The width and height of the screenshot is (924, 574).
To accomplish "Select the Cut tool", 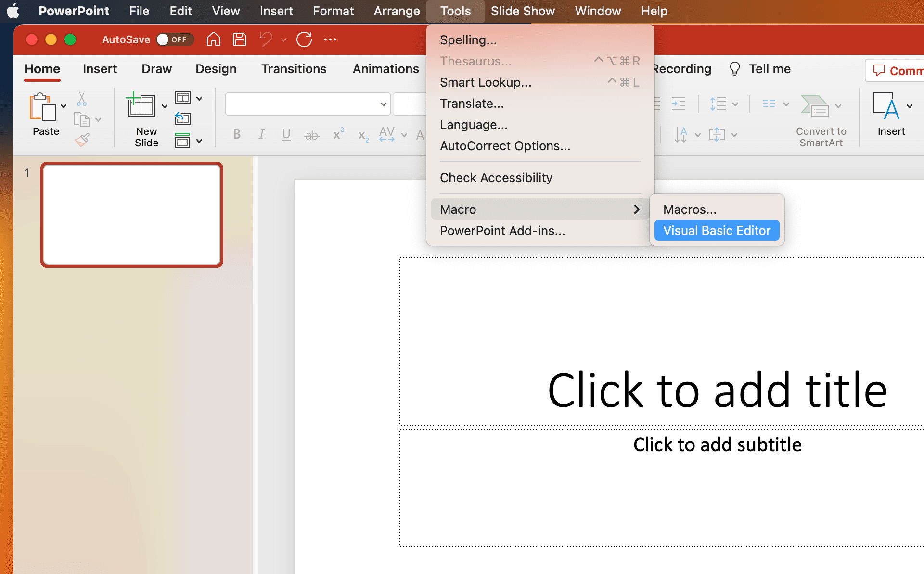I will pyautogui.click(x=82, y=99).
